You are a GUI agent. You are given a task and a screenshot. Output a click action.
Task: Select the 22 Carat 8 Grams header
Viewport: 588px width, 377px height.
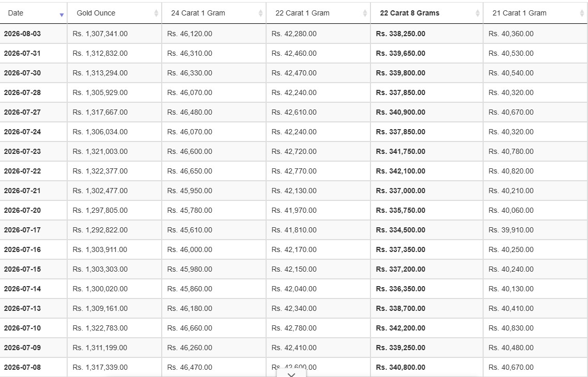[427, 13]
